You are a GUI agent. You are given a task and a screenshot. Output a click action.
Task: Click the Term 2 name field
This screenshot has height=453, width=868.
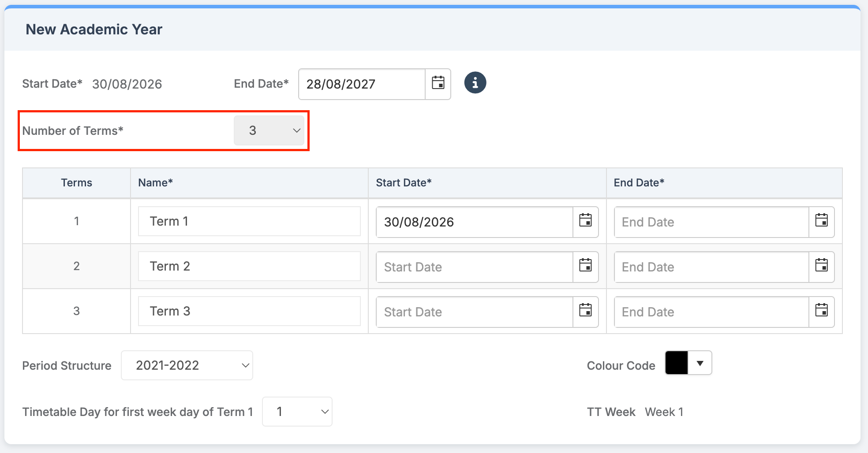point(249,266)
